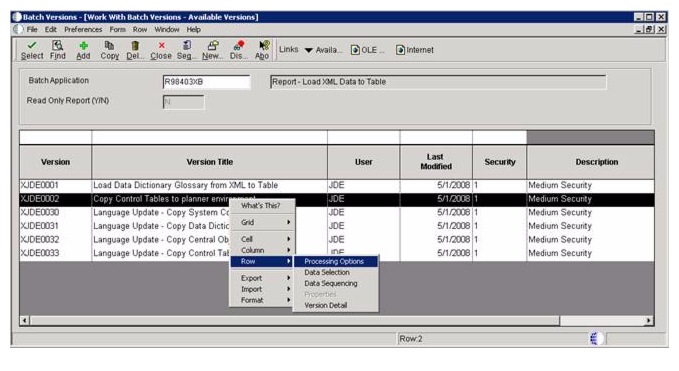Choose What's This? in context menu

point(262,206)
